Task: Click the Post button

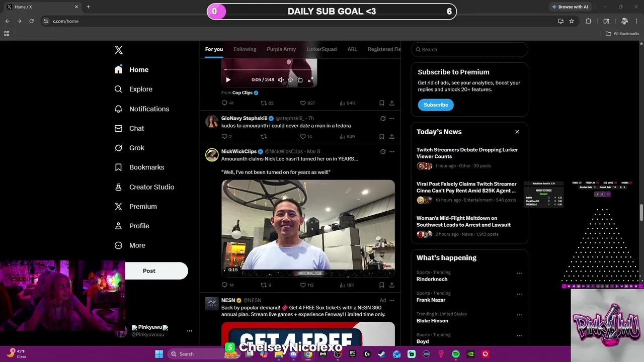Action: [x=156, y=271]
